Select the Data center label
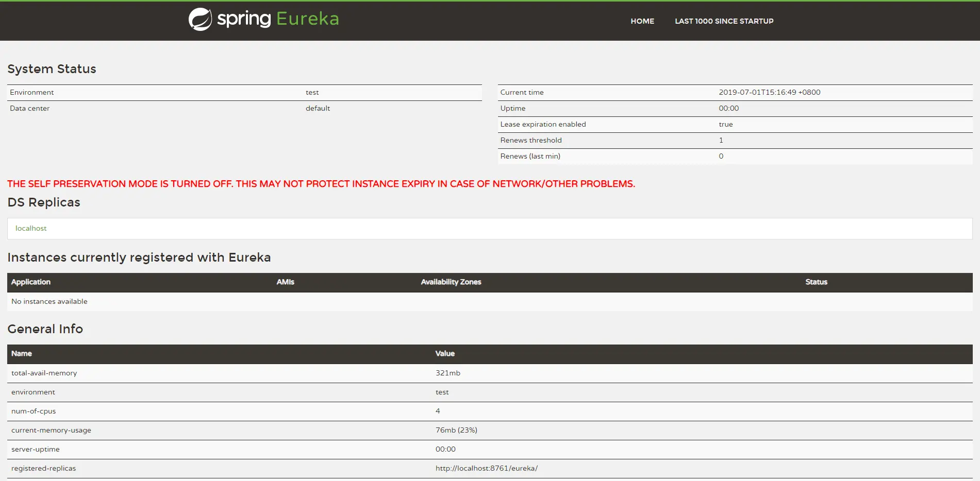 coord(29,108)
